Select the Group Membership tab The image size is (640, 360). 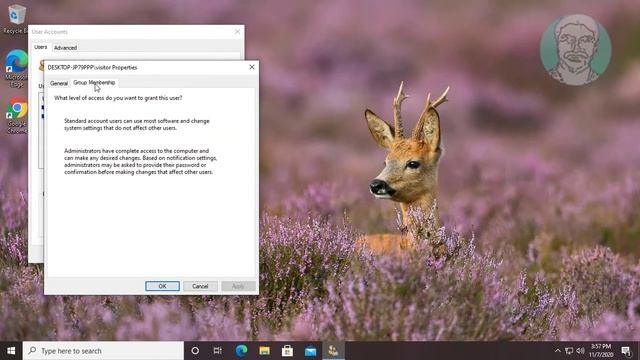(x=94, y=83)
